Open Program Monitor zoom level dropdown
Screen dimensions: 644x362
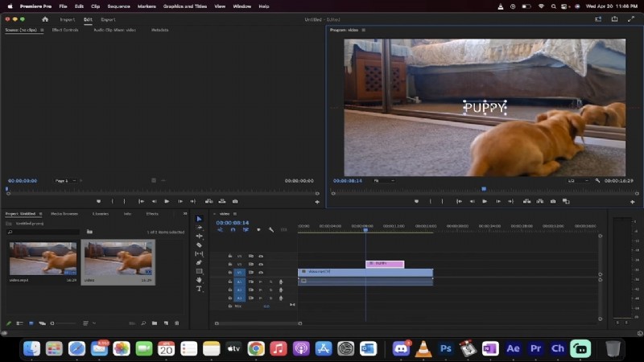(384, 180)
